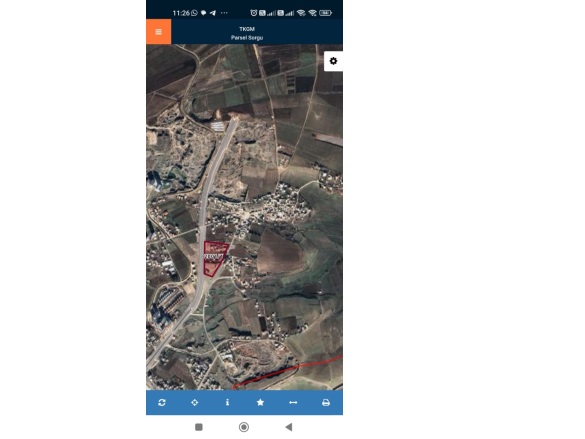Image resolution: width=585 pixels, height=439 pixels.
Task: Tap the Android back triangle button
Action: coord(288,427)
